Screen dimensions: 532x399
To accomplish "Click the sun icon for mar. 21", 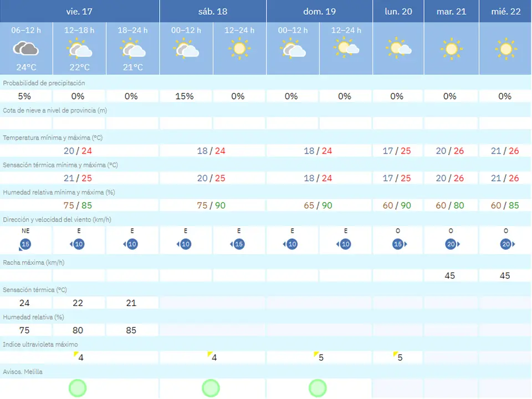I will click(451, 49).
